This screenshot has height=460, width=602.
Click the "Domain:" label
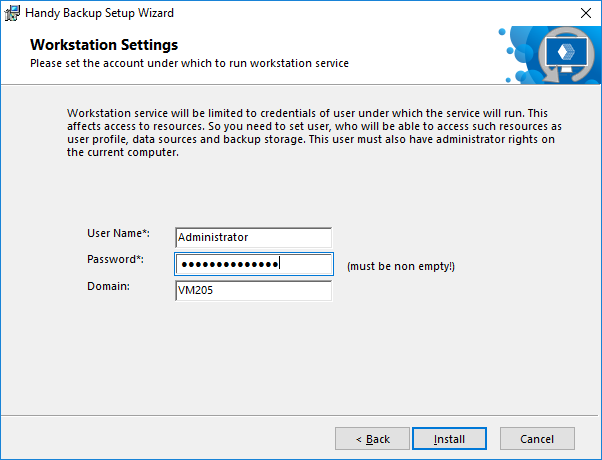point(108,287)
